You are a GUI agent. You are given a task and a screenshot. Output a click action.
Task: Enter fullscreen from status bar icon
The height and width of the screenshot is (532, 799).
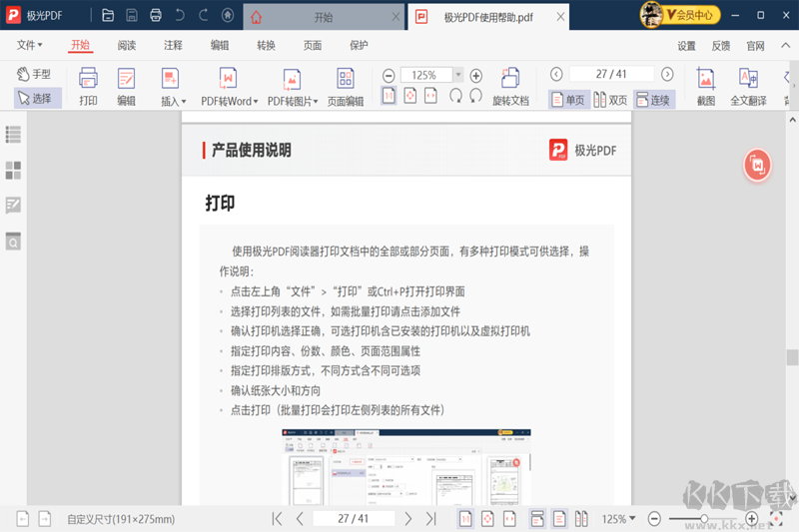776,519
